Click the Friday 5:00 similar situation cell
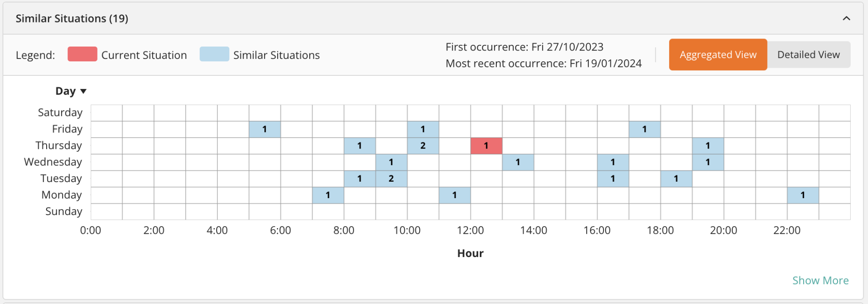 click(x=264, y=129)
